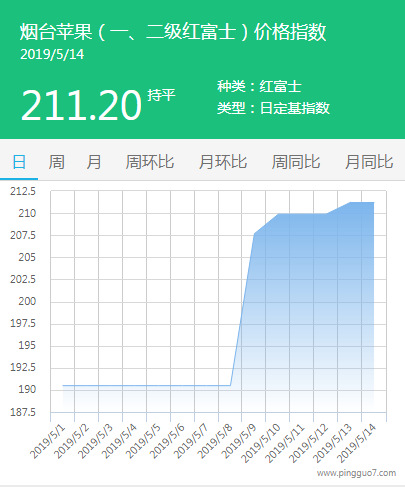
Task: Click the 烟台苹果 price index title
Action: [173, 32]
